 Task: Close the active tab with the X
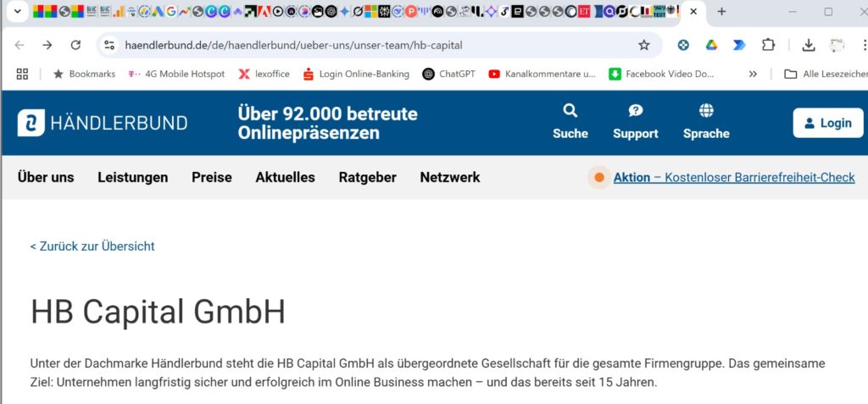pos(693,12)
